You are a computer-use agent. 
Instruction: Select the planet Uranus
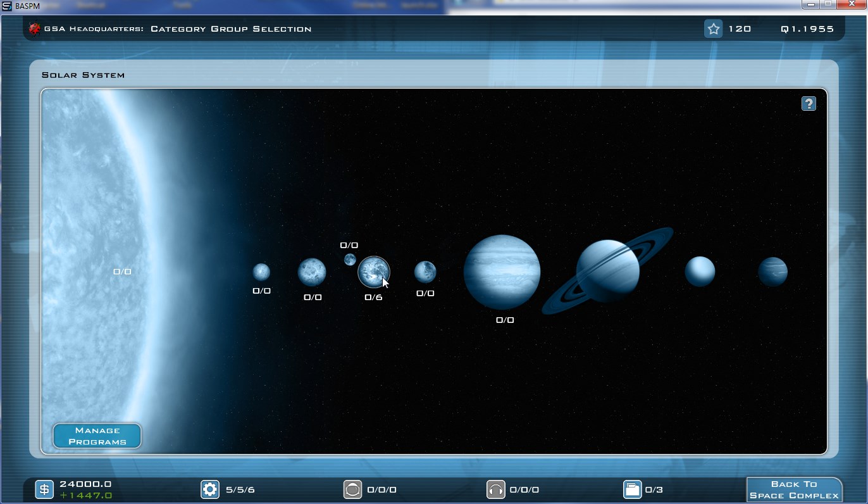[x=700, y=272]
